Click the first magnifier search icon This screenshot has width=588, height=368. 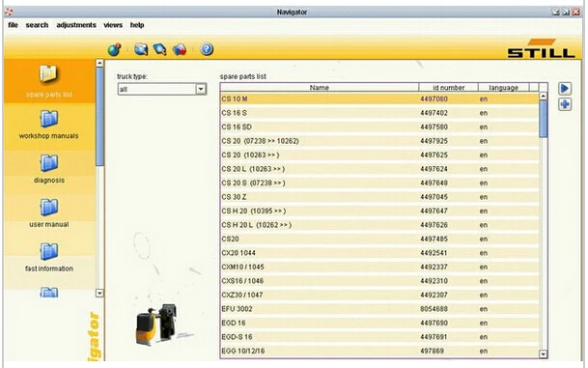[x=141, y=49]
